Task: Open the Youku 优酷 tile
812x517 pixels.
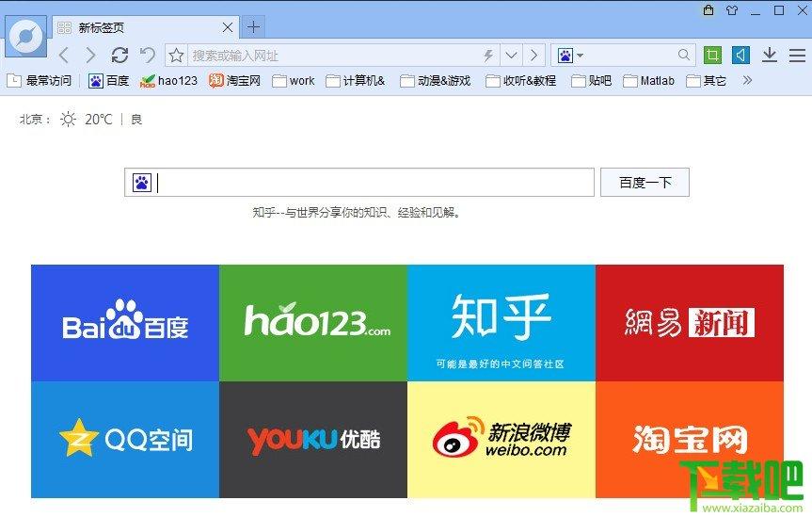Action: (313, 440)
